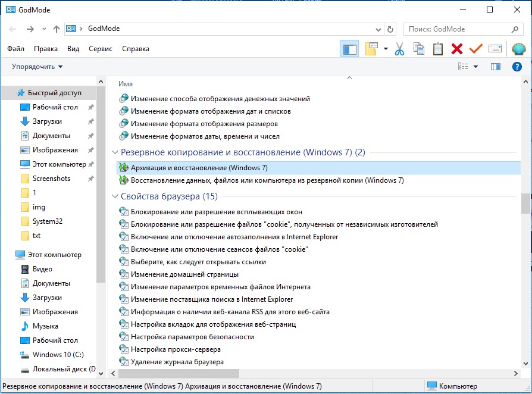Click icon of Изменение форматов даты, времени и чисел
Image resolution: width=532 pixels, height=394 pixels.
pos(124,136)
